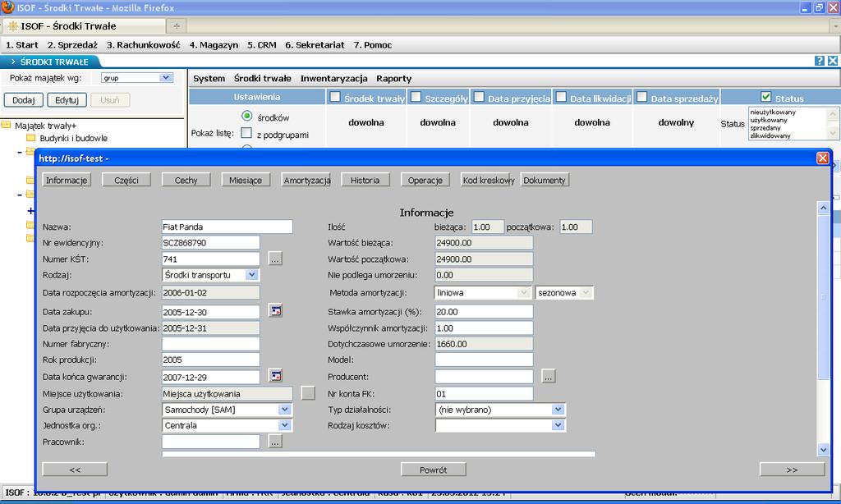This screenshot has width=841, height=504.
Task: Tick the Szczegóły filter checkbox
Action: coord(416,97)
